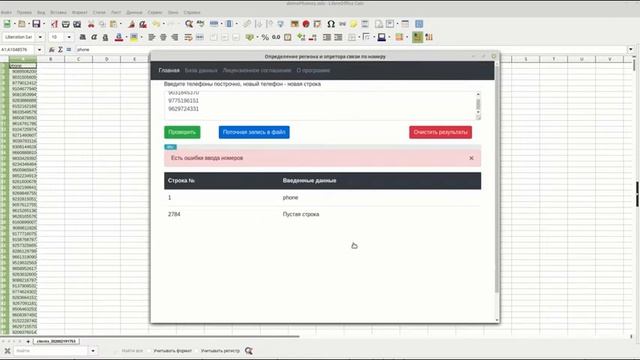Click the phone numbers input textarea
Screen dimensions: 640x360
coord(320,106)
